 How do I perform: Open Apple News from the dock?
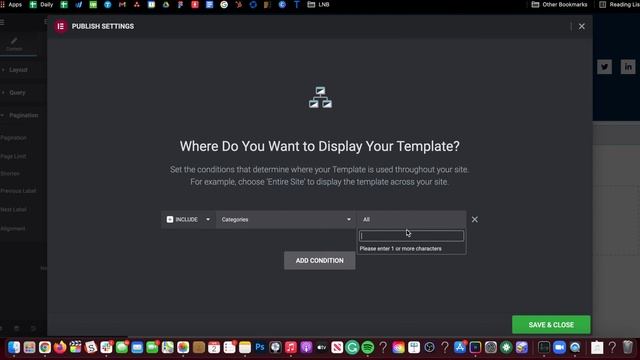pos(337,347)
